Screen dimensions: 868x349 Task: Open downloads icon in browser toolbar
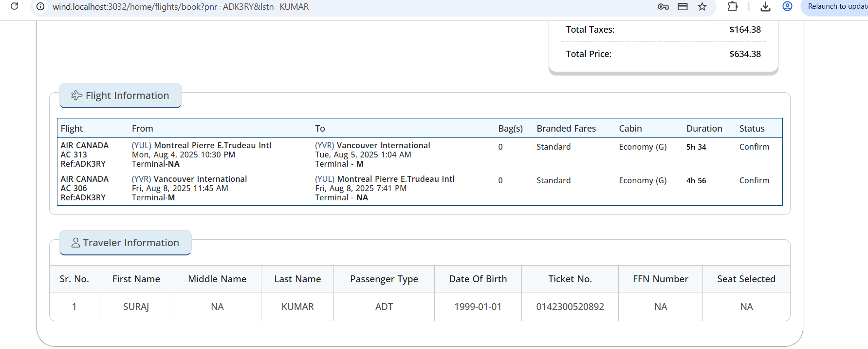[x=765, y=7]
